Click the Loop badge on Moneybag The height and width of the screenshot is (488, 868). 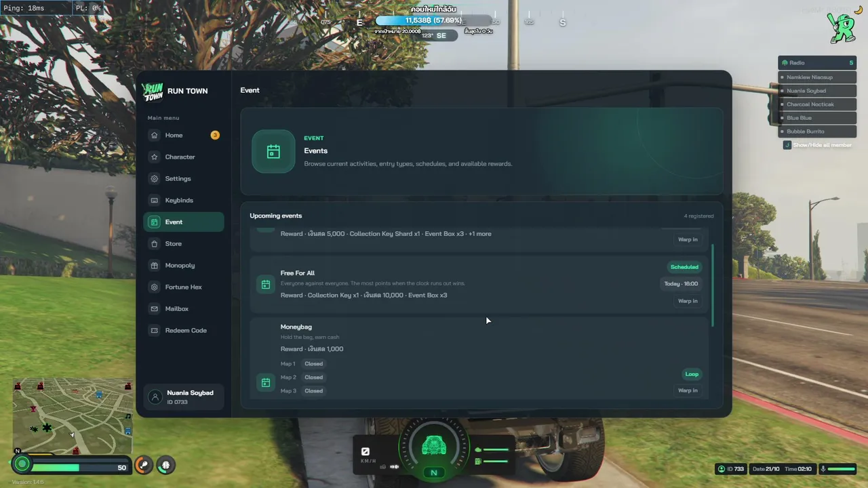point(692,374)
